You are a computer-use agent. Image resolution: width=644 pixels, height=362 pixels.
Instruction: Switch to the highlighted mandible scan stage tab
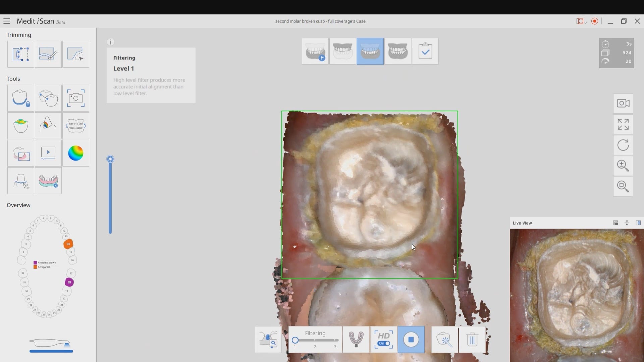370,51
